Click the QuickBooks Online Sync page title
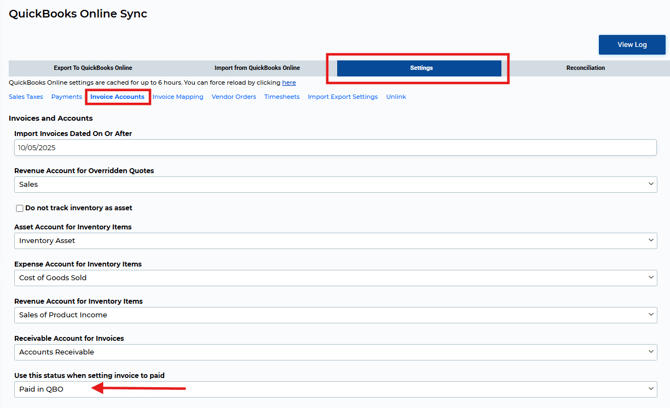670x408 pixels. click(78, 14)
